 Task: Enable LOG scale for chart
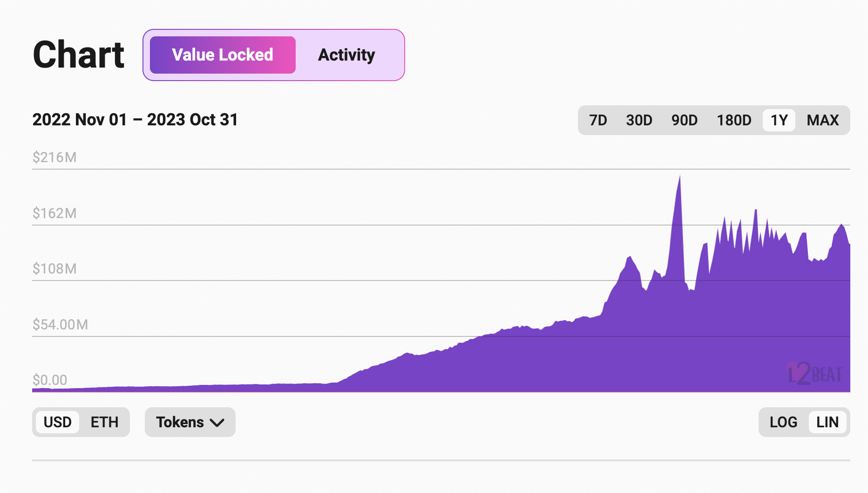(x=783, y=422)
